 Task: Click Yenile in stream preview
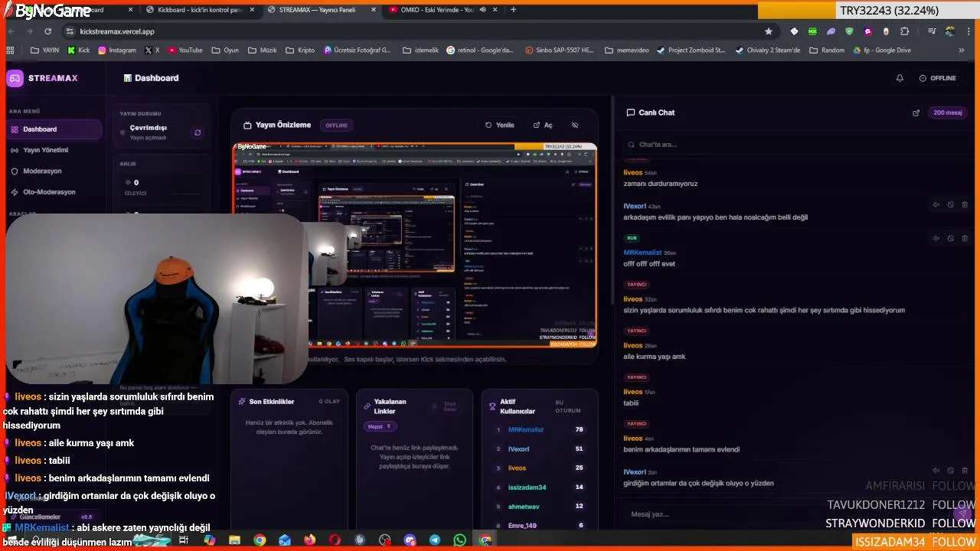click(500, 125)
